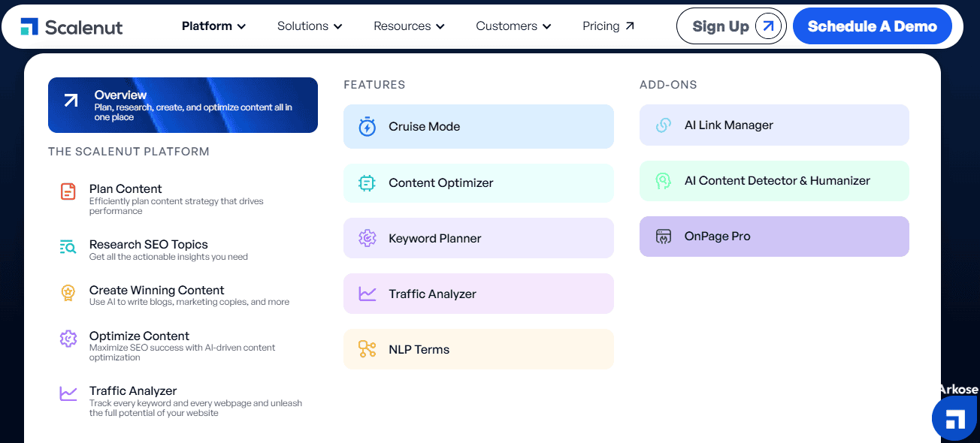
Task: Click the search-list icon beside Research SEO Topics
Action: 68,246
